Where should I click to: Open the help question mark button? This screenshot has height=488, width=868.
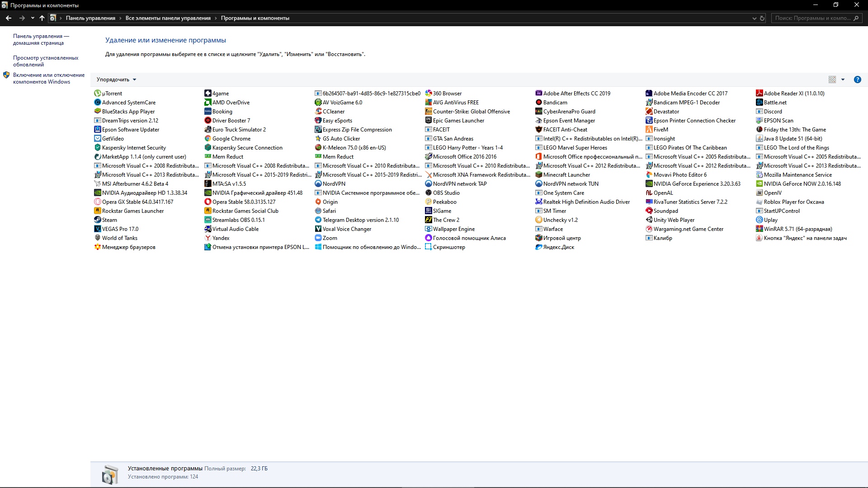click(857, 80)
